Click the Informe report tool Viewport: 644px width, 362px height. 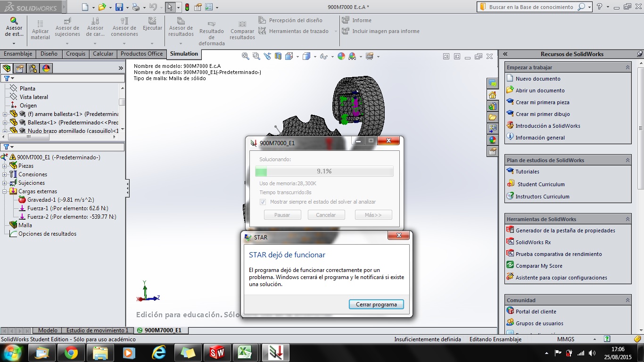357,20
